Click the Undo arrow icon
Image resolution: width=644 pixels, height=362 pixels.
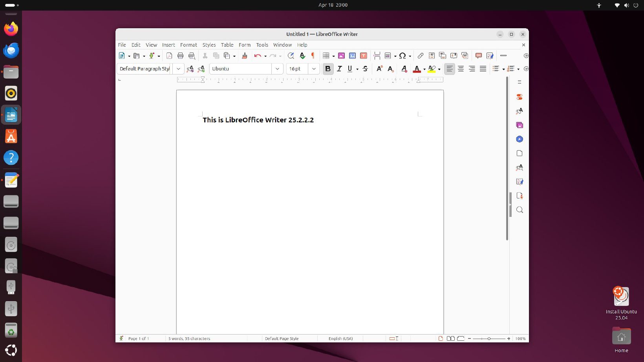[258, 56]
